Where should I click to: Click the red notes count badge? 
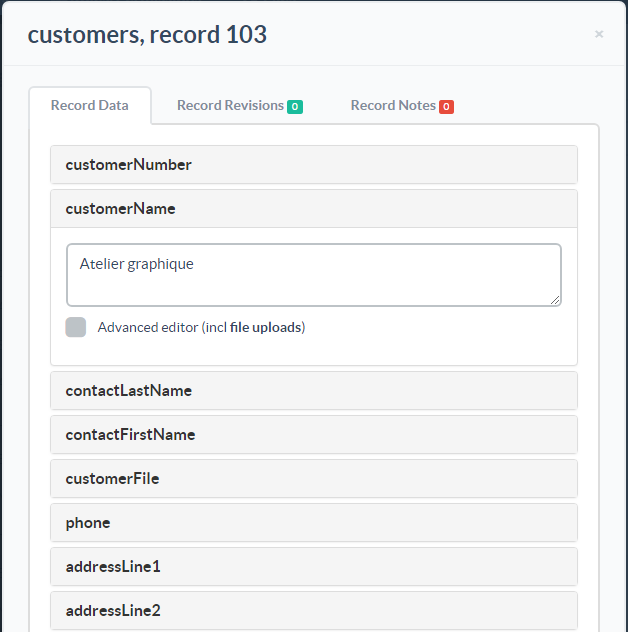(x=446, y=107)
